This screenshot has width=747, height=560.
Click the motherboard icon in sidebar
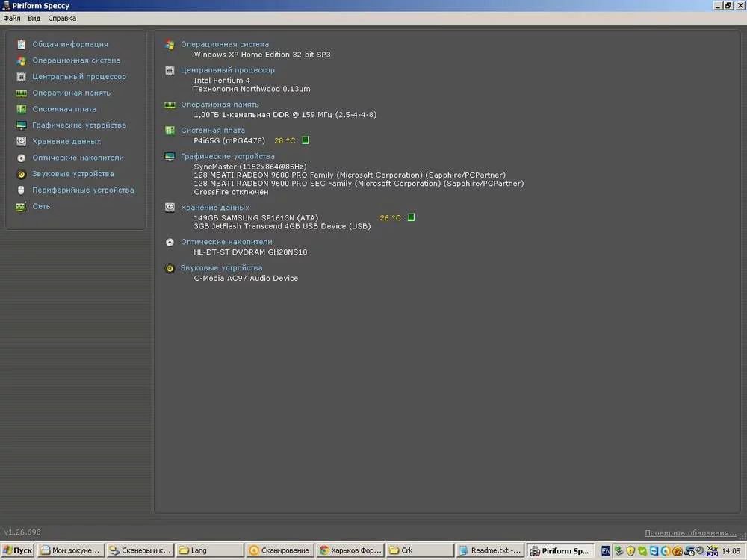coord(21,109)
